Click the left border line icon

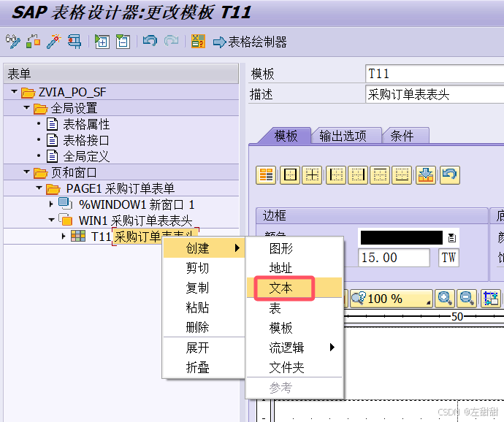coord(336,175)
